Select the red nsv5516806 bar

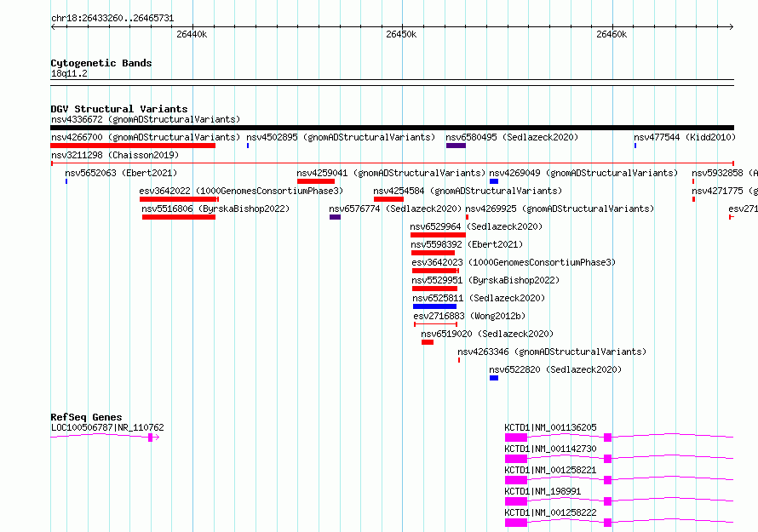click(x=179, y=217)
